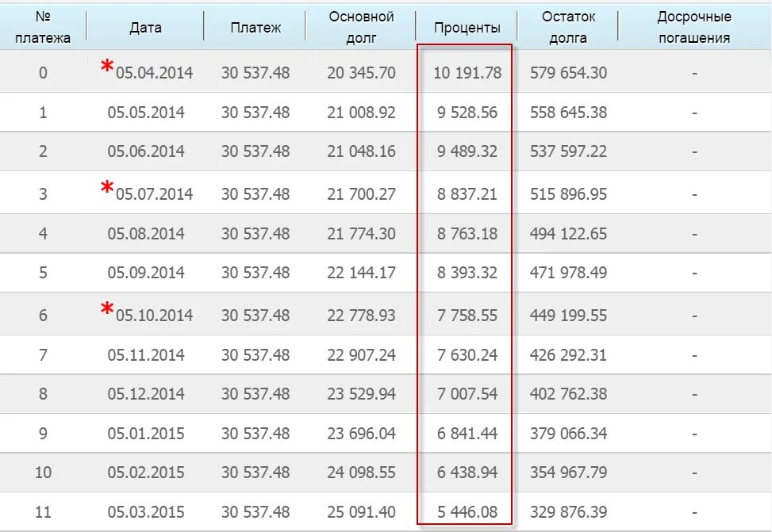Viewport: 772px width, 532px height.
Task: Click interest value 8 763.18
Action: [x=467, y=233]
